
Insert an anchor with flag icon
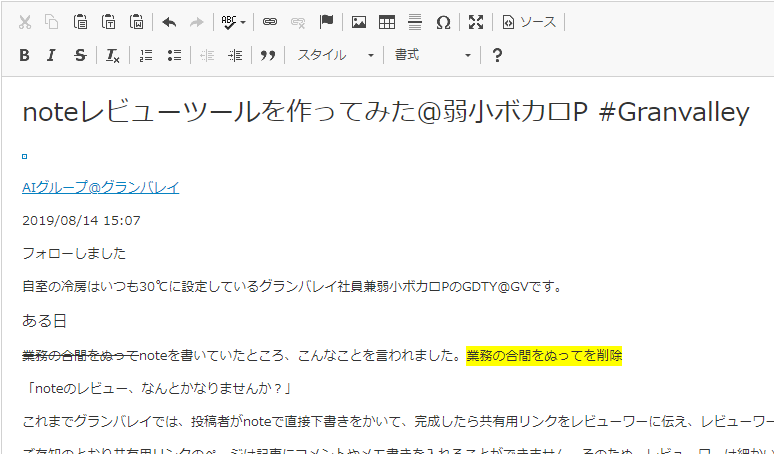[x=325, y=21]
